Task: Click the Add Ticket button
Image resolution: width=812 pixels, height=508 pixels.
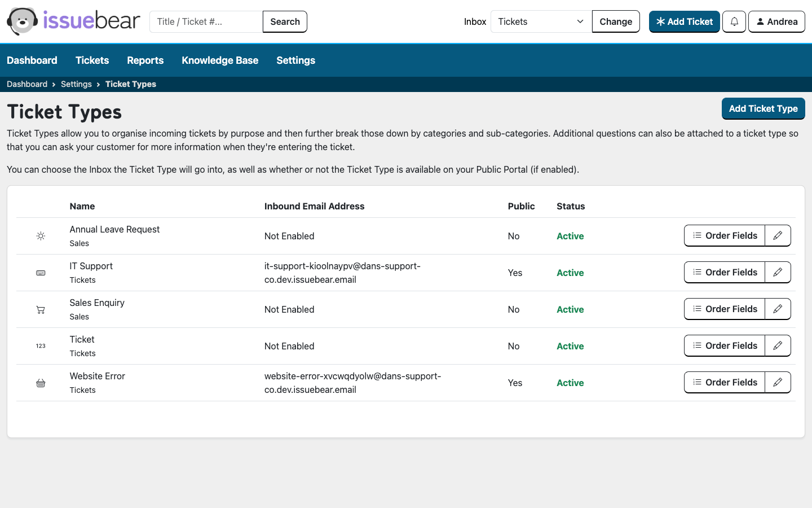Action: pyautogui.click(x=684, y=21)
